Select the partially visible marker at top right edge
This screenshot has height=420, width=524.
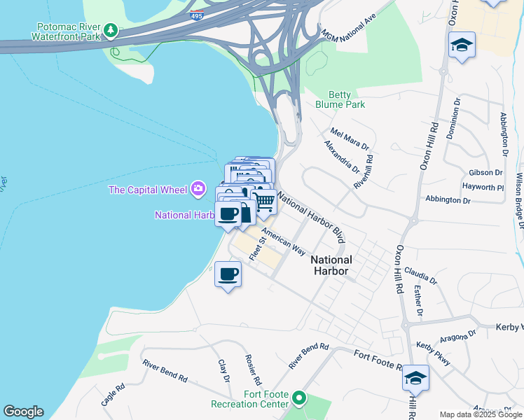click(x=493, y=3)
